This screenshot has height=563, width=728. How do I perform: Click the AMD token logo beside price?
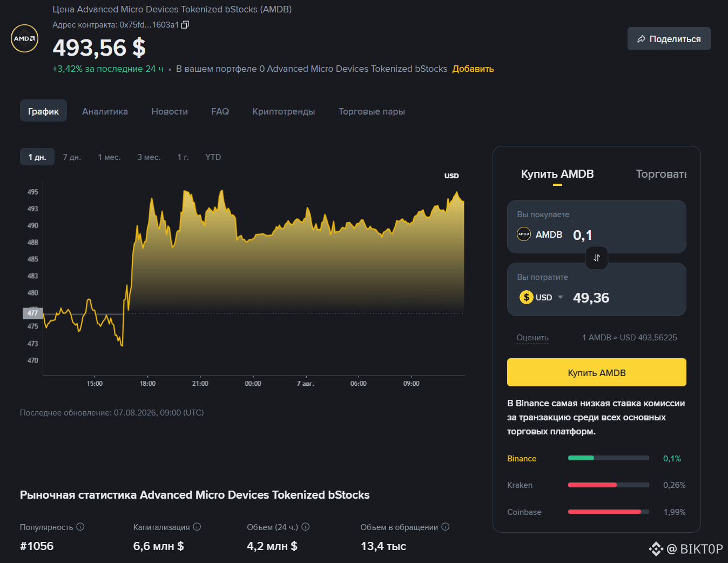click(25, 38)
